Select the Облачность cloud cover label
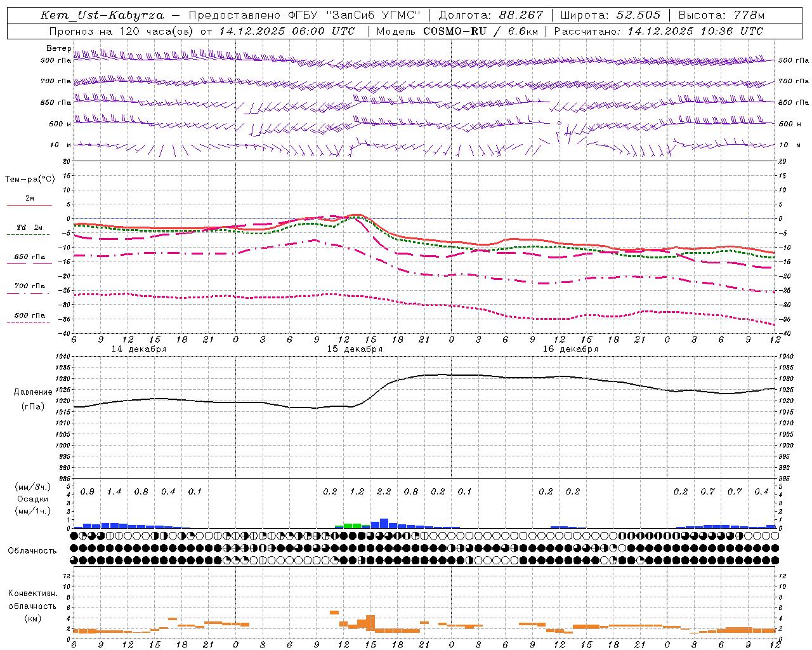The height and width of the screenshot is (650, 812). click(x=32, y=550)
